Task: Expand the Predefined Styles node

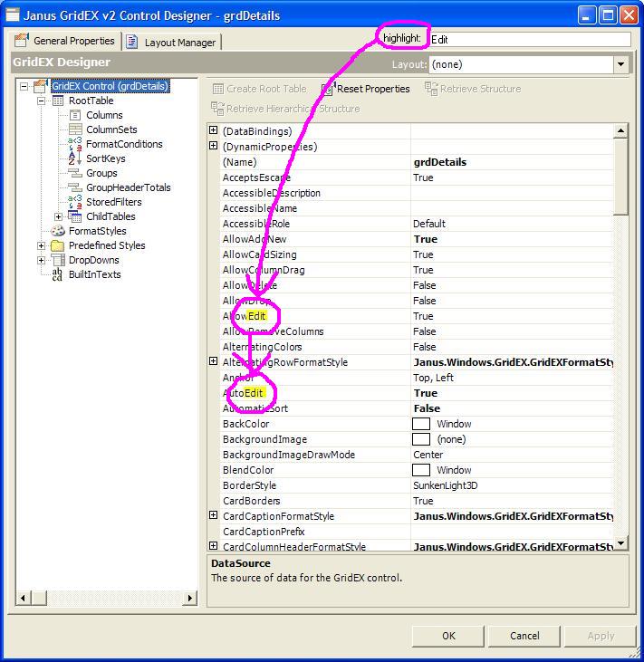Action: 42,245
